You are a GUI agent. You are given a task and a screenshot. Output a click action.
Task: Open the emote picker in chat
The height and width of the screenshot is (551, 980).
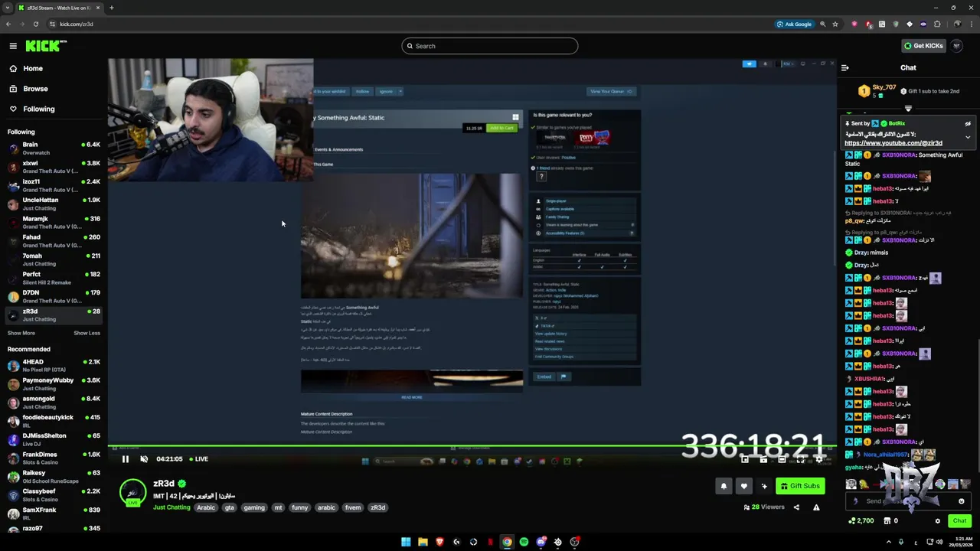point(962,501)
